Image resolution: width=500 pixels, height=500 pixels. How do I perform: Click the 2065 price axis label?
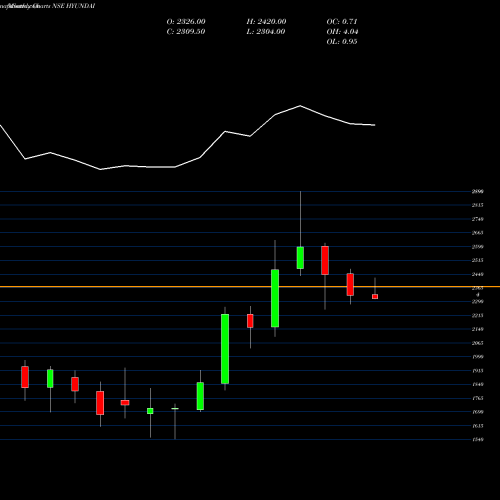(x=477, y=343)
